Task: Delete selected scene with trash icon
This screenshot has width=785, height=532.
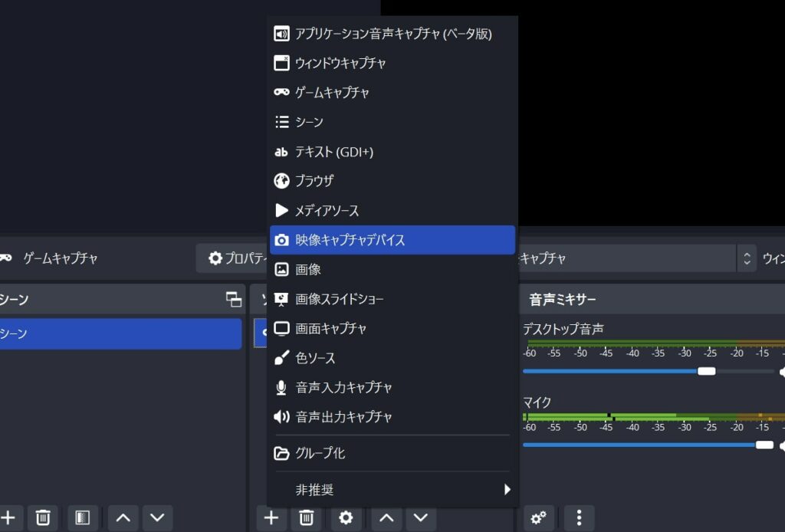Action: pos(43,517)
